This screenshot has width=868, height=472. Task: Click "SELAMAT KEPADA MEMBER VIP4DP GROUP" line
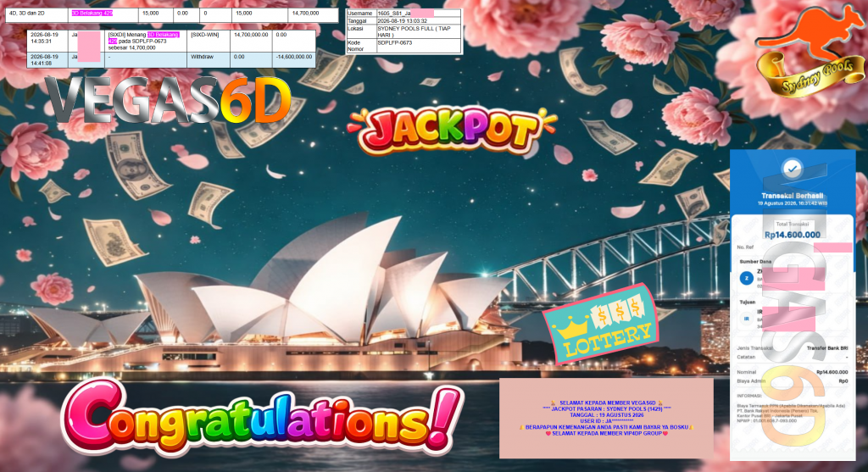pos(607,433)
